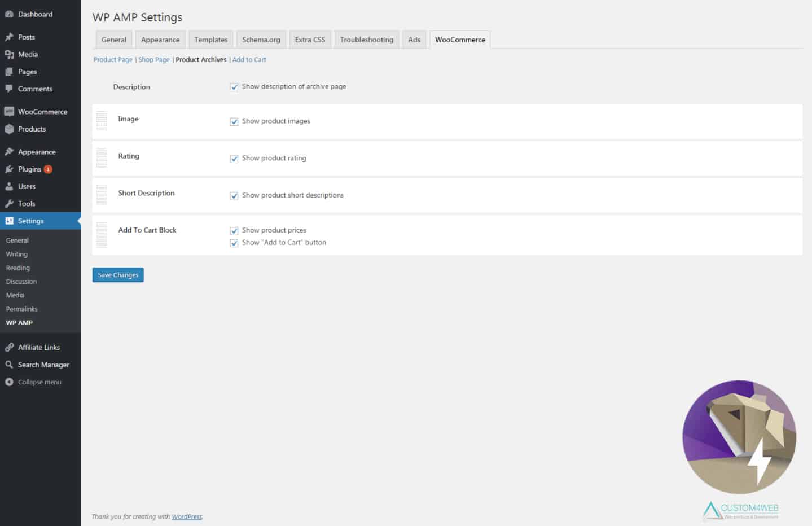This screenshot has height=526, width=812.
Task: Click the Description setting label
Action: (x=131, y=87)
